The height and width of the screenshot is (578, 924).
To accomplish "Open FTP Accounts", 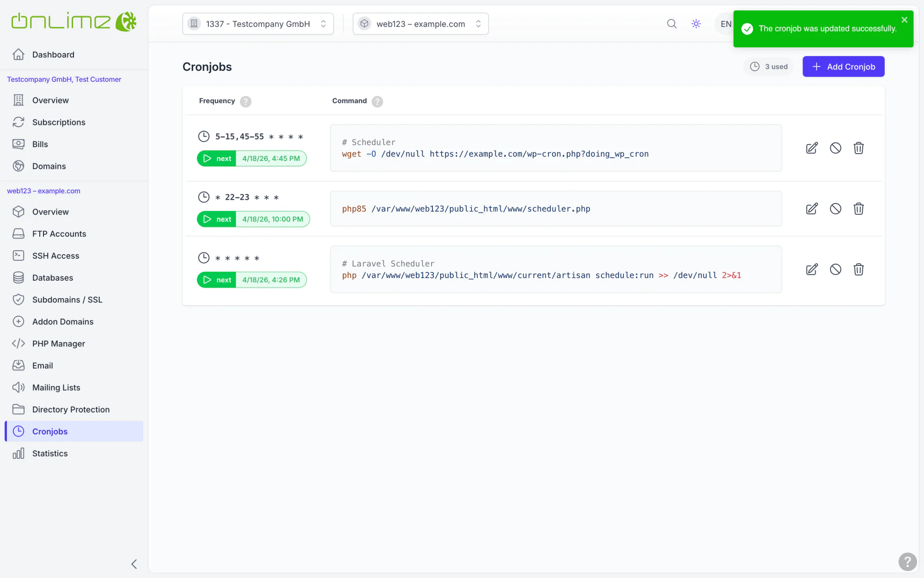I will [74, 234].
